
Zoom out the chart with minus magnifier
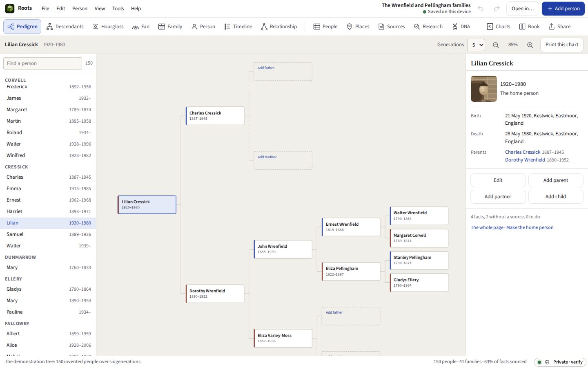(496, 45)
